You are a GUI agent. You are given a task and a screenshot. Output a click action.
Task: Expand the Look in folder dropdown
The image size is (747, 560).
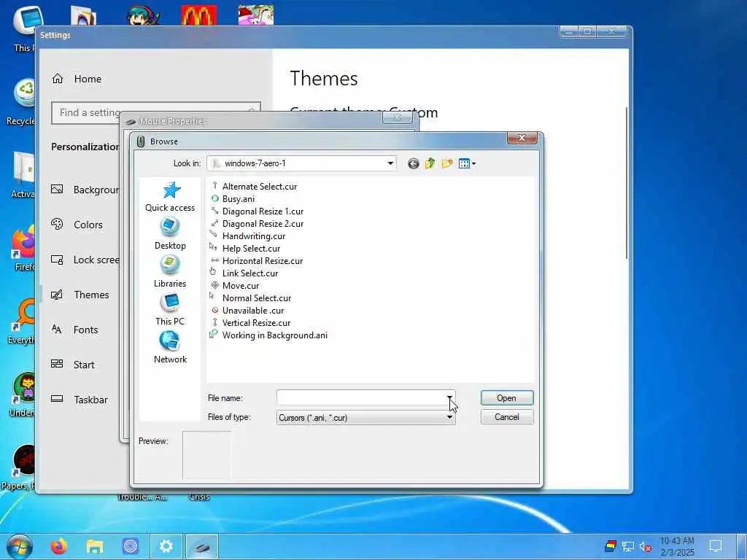[x=390, y=163]
